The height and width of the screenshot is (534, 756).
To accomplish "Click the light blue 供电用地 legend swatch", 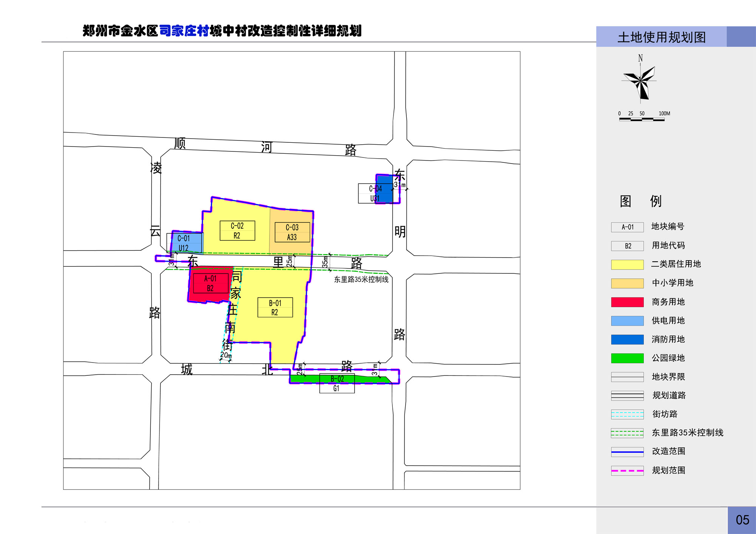I will pos(627,321).
